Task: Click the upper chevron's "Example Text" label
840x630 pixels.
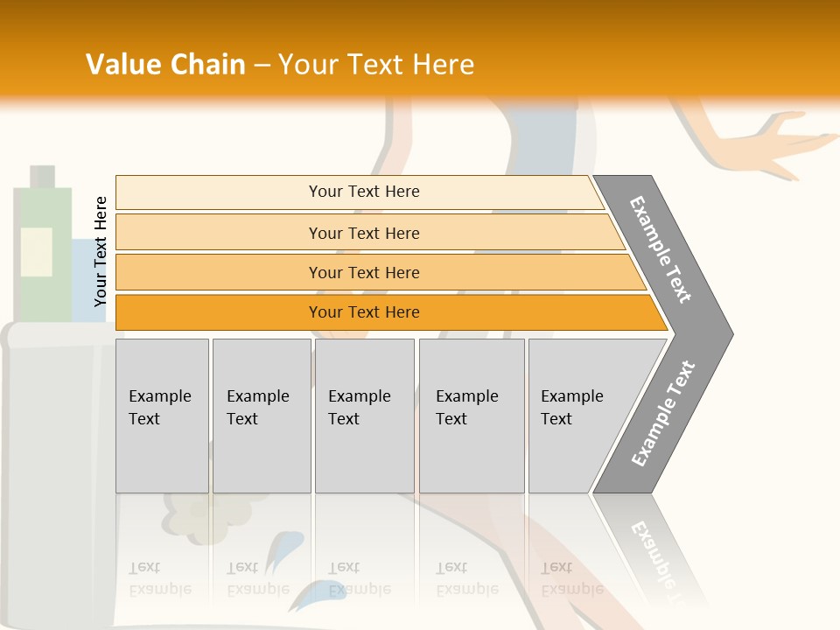Action: [661, 249]
